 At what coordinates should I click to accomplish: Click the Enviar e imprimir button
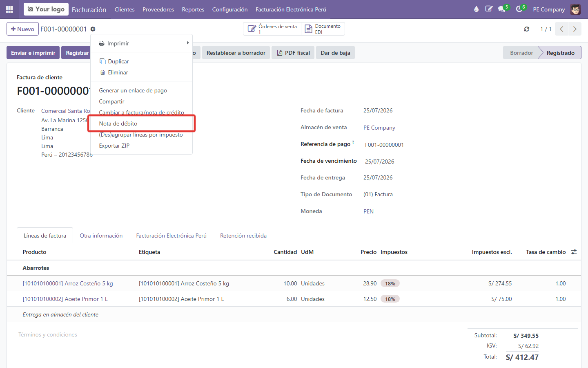33,53
